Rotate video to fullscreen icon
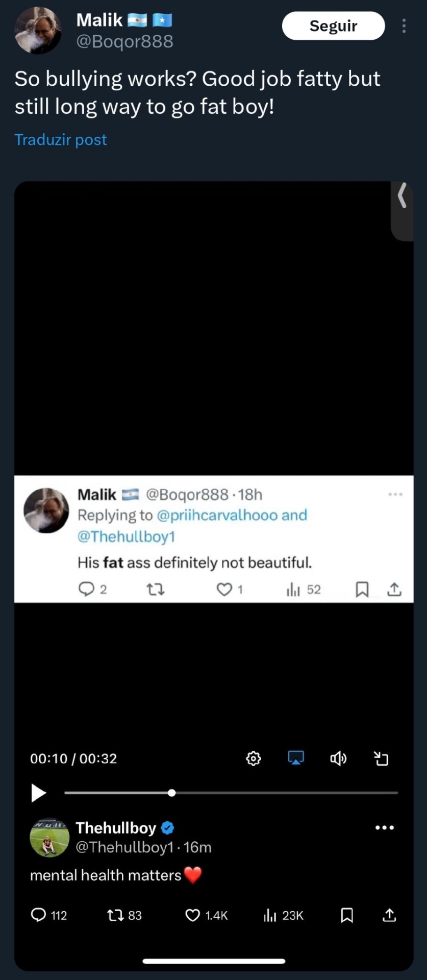The width and height of the screenshot is (427, 980). [x=381, y=758]
